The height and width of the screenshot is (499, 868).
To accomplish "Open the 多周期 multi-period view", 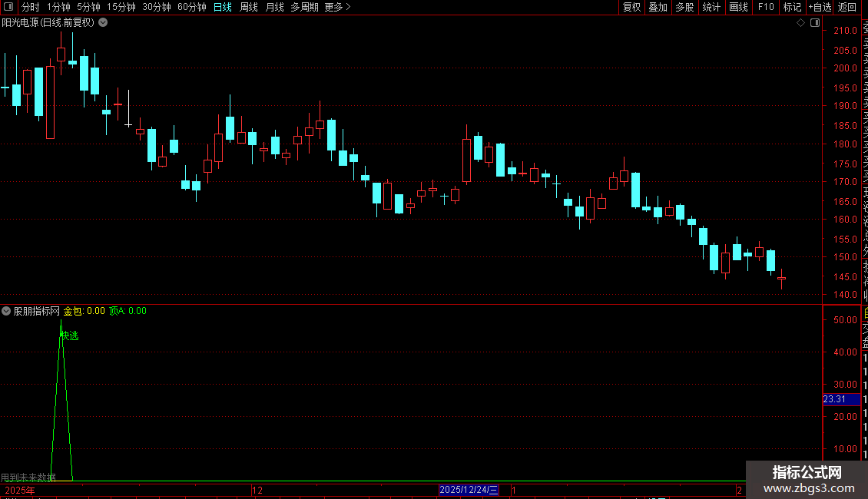I will click(x=304, y=7).
